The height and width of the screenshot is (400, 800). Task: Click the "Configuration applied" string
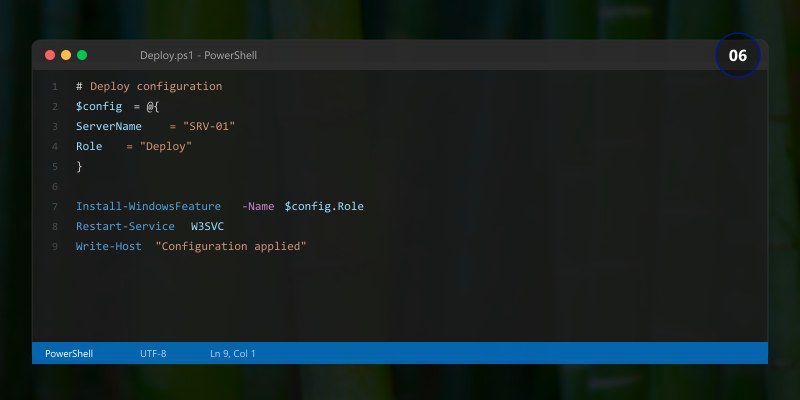(231, 246)
